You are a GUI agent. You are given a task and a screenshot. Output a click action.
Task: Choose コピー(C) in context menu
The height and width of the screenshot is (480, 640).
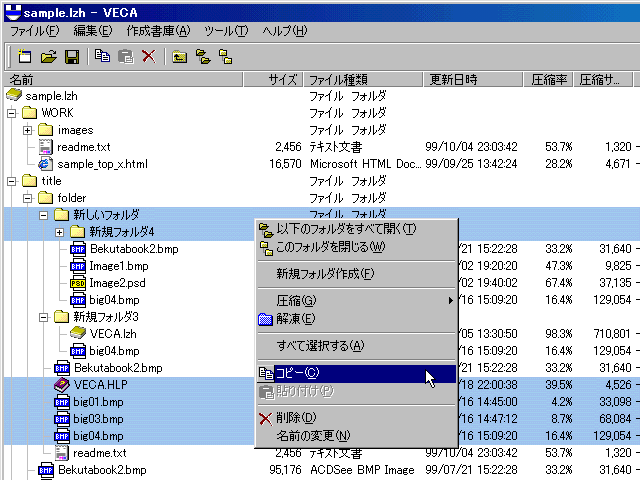click(x=356, y=373)
